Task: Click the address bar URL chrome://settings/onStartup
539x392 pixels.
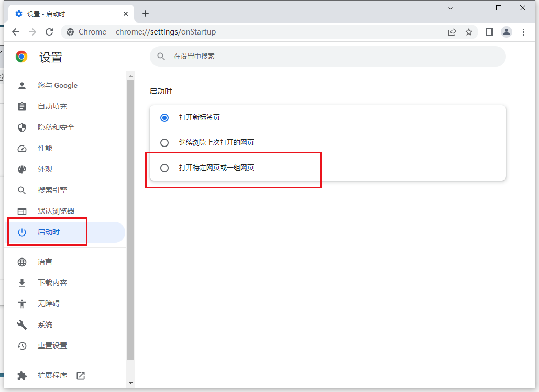Action: point(166,32)
